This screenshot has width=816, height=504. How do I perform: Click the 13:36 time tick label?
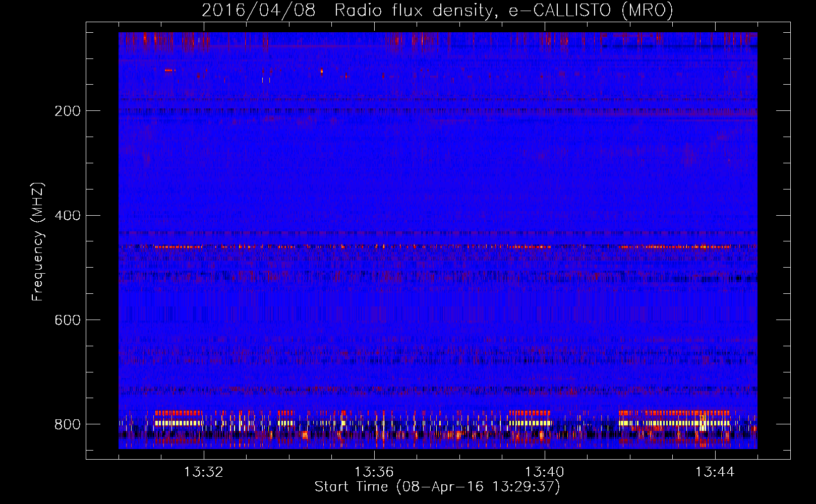[374, 472]
